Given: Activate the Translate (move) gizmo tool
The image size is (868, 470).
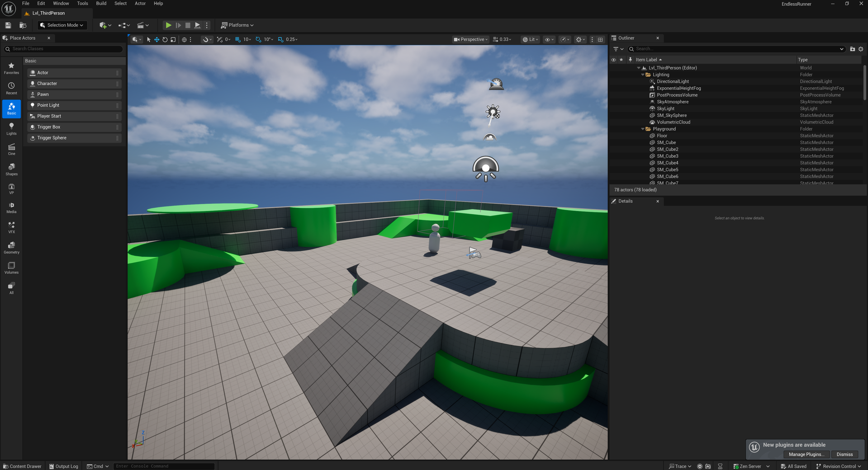Looking at the screenshot, I should [x=157, y=39].
